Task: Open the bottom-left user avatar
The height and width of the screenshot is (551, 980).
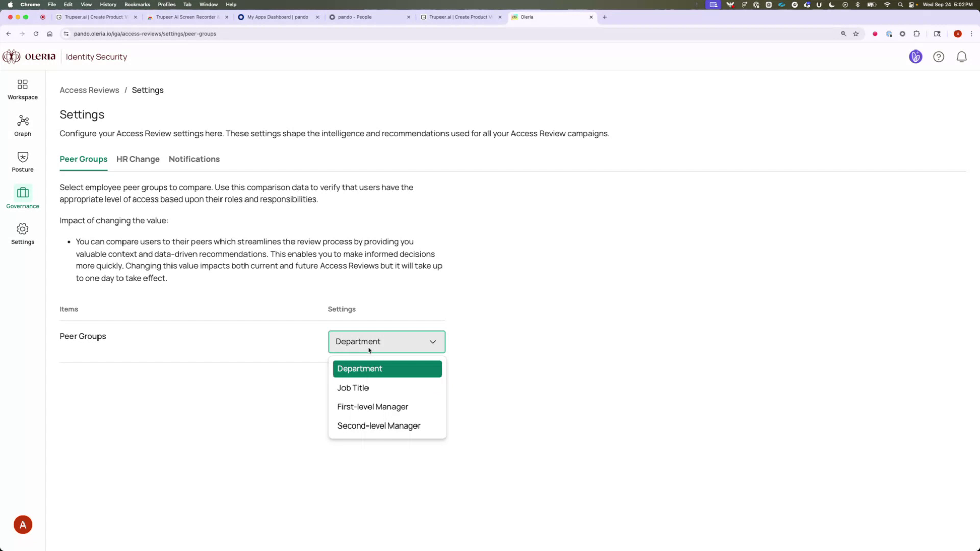Action: click(x=22, y=524)
